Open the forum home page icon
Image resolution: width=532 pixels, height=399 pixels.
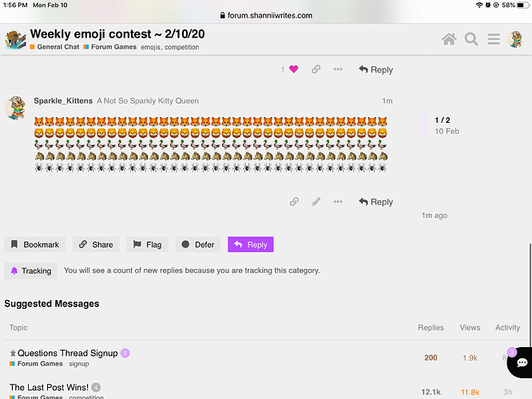[449, 39]
